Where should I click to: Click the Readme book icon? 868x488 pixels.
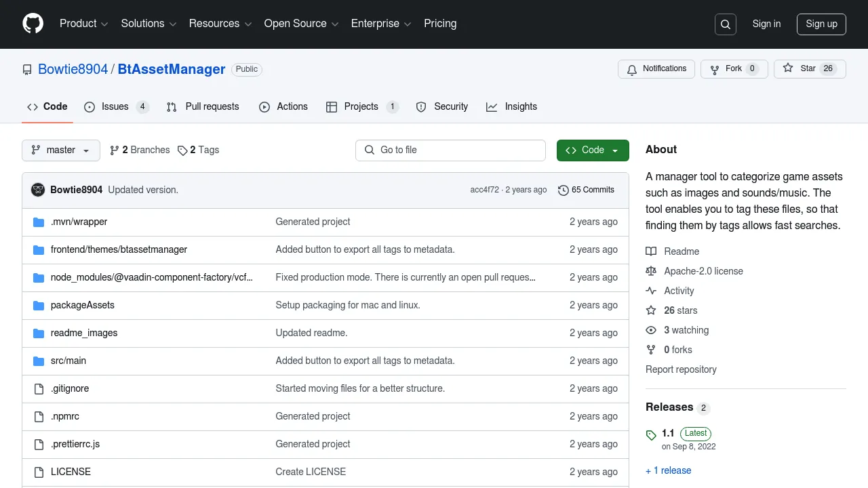pyautogui.click(x=651, y=251)
